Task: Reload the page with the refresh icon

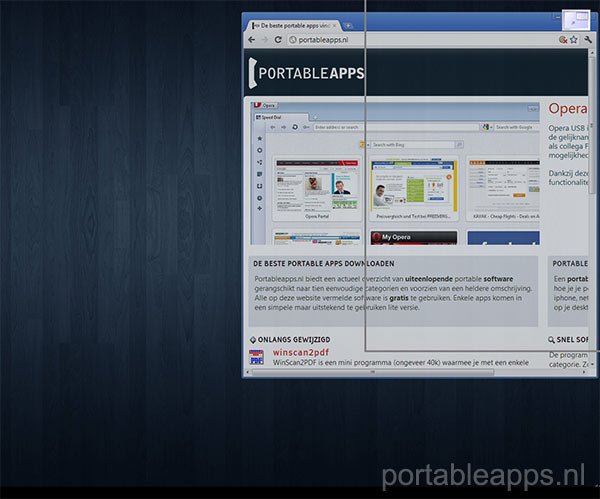Action: point(278,39)
